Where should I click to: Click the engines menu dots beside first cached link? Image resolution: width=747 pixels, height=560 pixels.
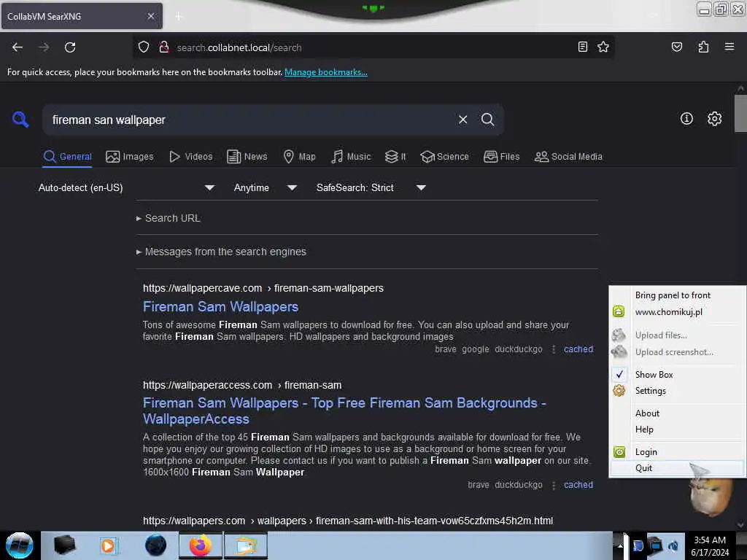pos(553,349)
